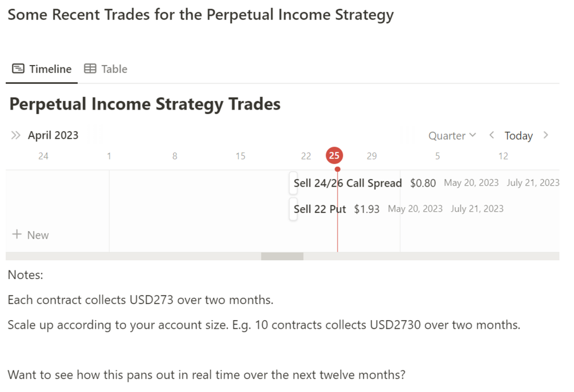Click the plus icon for New
This screenshot has width=574, height=392.
coord(17,235)
